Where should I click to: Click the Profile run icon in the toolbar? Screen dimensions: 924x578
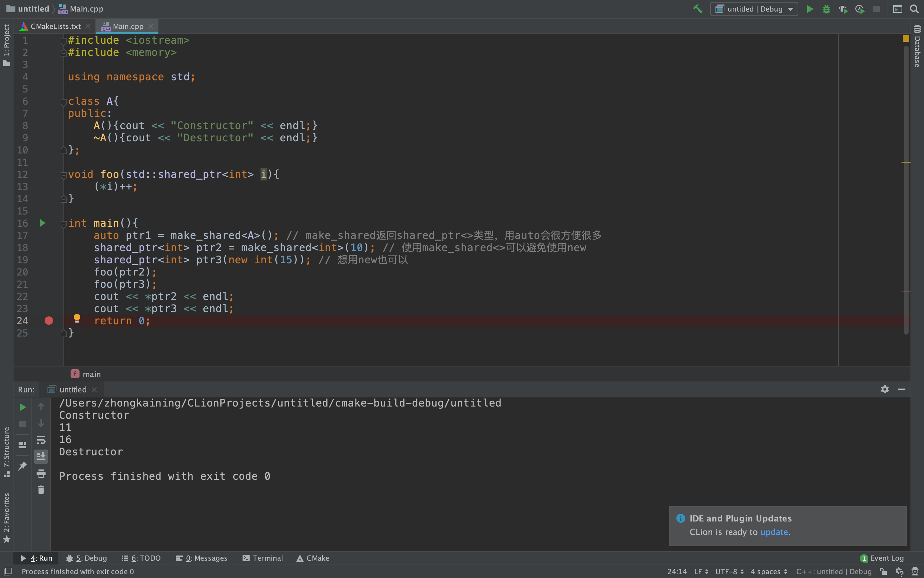tap(860, 9)
